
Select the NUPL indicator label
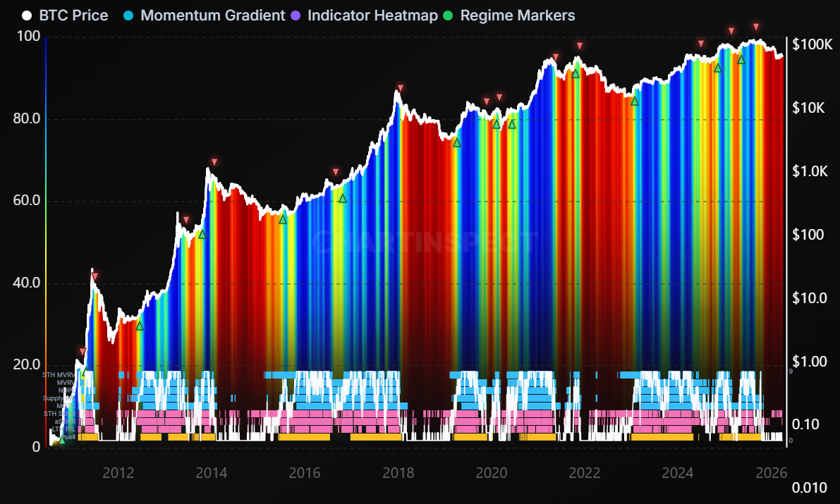[x=66, y=390]
